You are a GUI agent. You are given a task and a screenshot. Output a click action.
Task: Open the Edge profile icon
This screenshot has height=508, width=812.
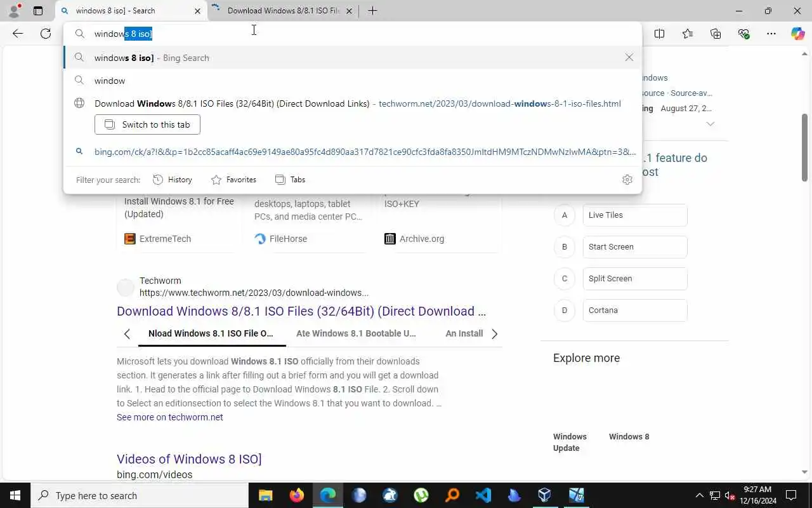pyautogui.click(x=13, y=10)
